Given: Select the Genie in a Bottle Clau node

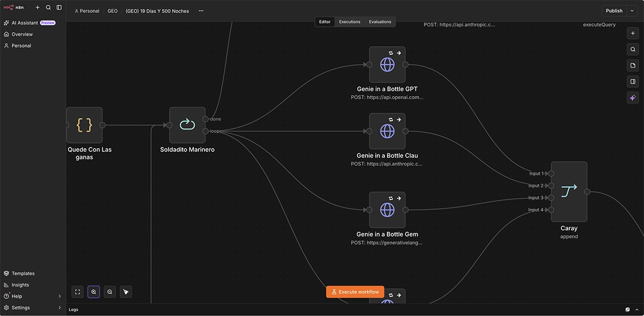Looking at the screenshot, I should 387,131.
